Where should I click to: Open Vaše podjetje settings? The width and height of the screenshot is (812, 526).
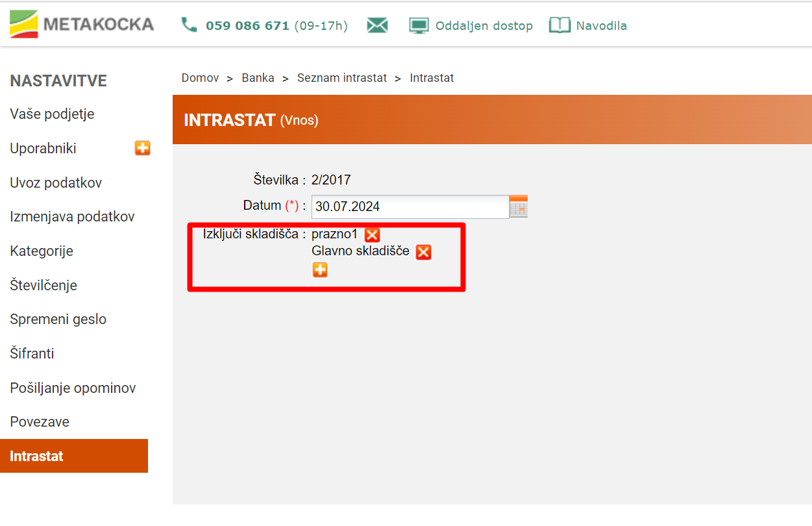pyautogui.click(x=52, y=114)
